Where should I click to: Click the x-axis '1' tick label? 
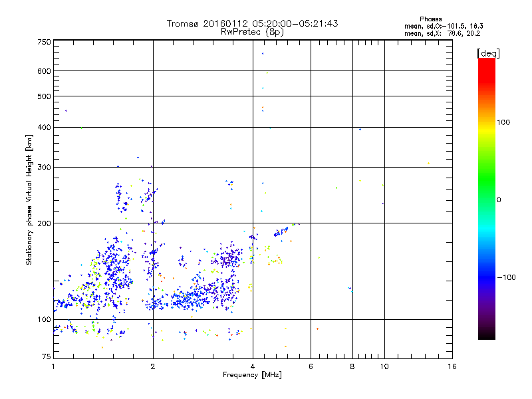[x=53, y=366]
